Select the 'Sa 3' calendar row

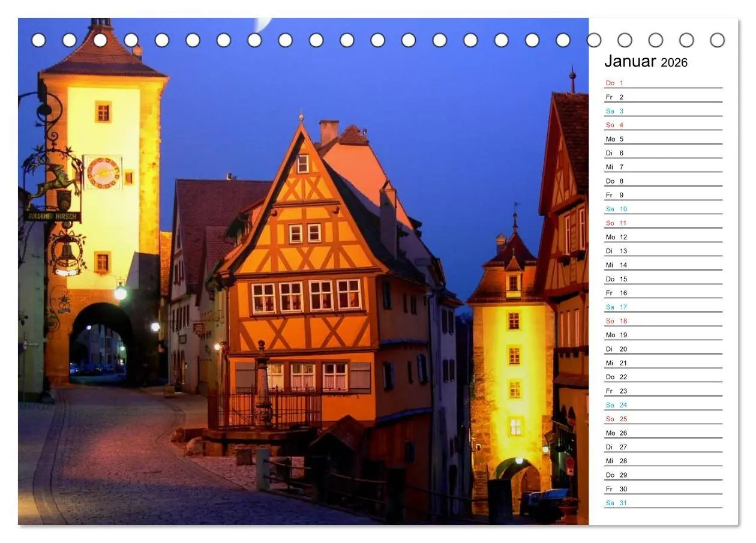point(663,111)
